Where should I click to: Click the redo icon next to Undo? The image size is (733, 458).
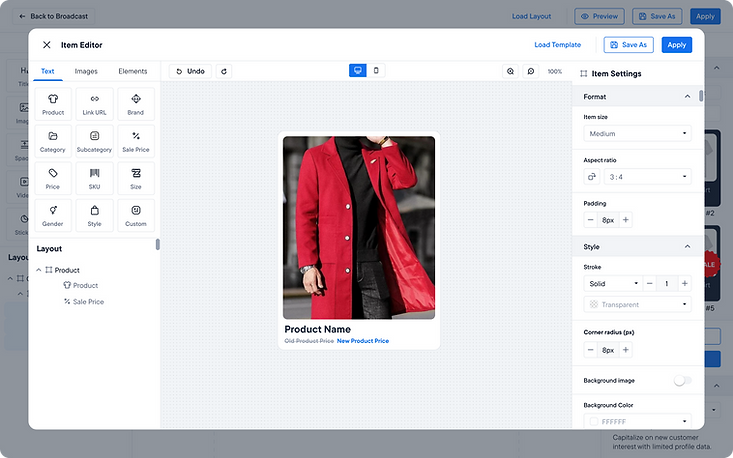(x=224, y=71)
